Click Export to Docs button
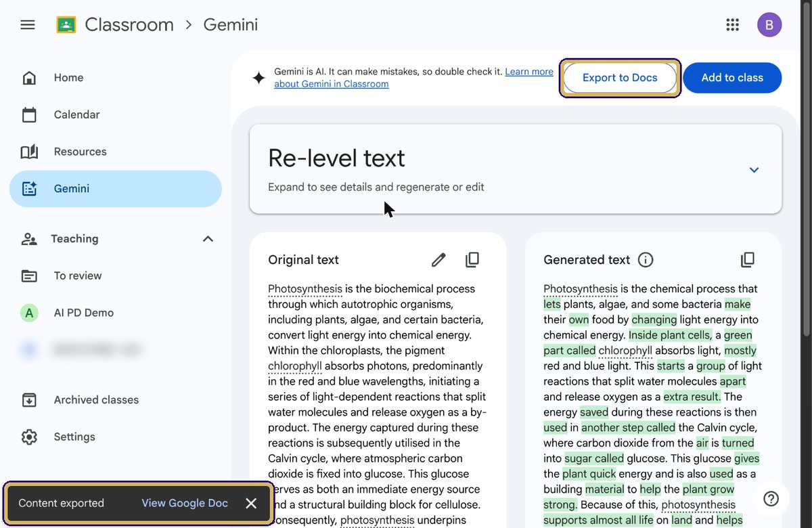This screenshot has width=812, height=528. [620, 78]
